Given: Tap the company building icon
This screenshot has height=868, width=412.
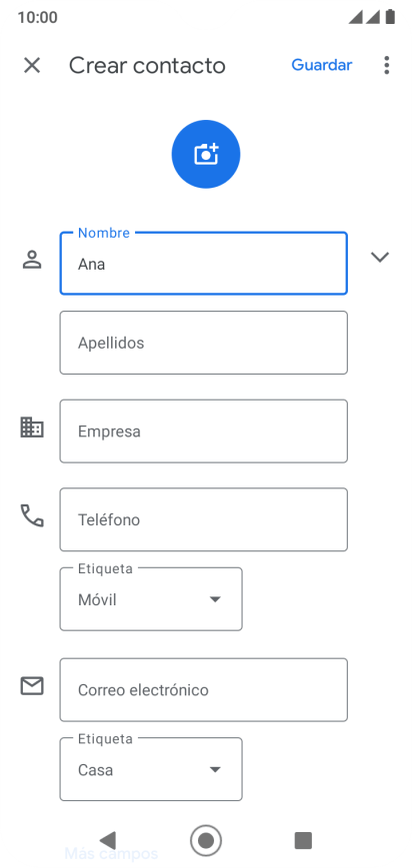Looking at the screenshot, I should [32, 428].
